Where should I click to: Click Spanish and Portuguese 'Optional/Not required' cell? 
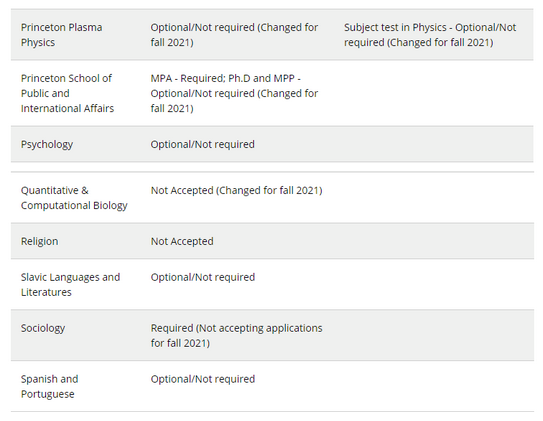(x=203, y=379)
